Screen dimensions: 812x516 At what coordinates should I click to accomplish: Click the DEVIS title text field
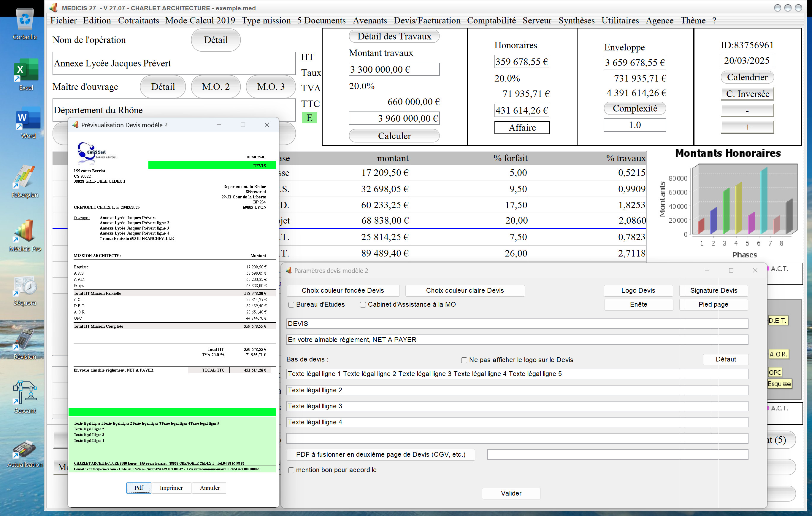click(517, 324)
